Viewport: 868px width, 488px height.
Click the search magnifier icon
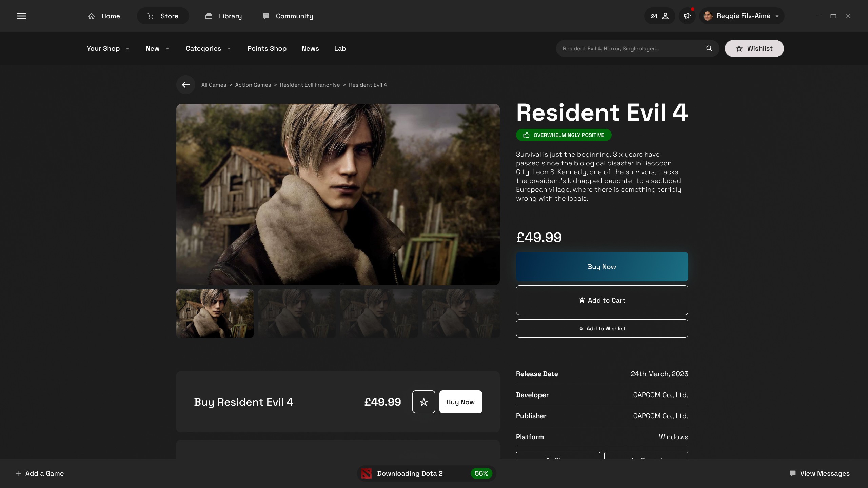(x=709, y=48)
